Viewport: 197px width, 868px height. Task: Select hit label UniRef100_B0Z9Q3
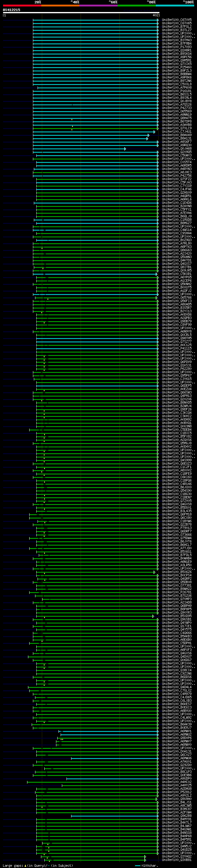click(177, 240)
